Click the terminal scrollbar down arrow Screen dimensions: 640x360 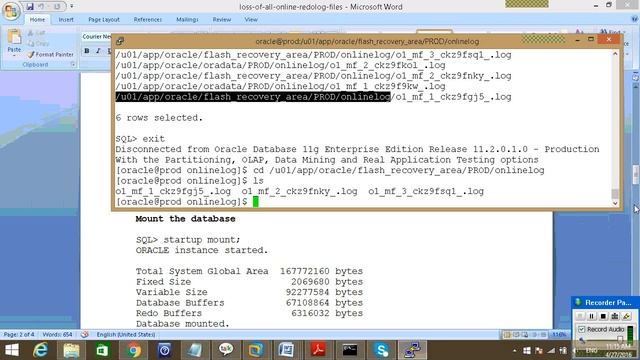pyautogui.click(x=615, y=203)
